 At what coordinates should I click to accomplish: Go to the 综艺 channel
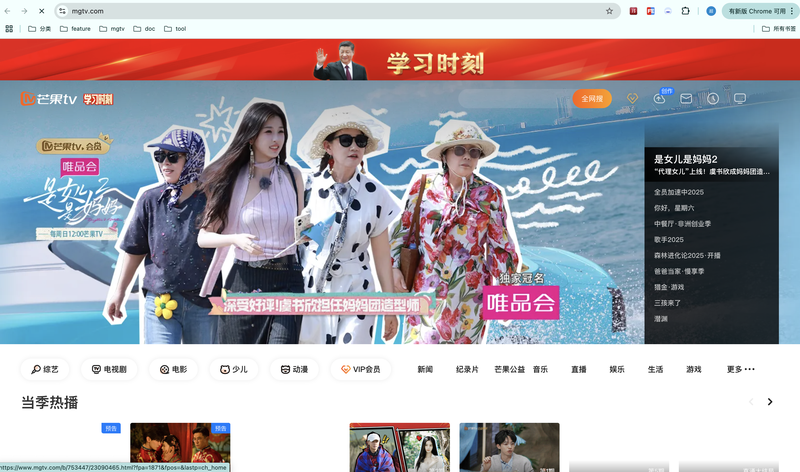click(x=45, y=369)
